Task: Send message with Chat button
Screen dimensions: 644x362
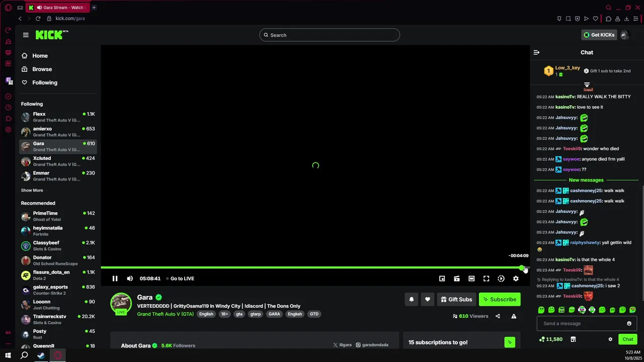Action: pos(627,339)
